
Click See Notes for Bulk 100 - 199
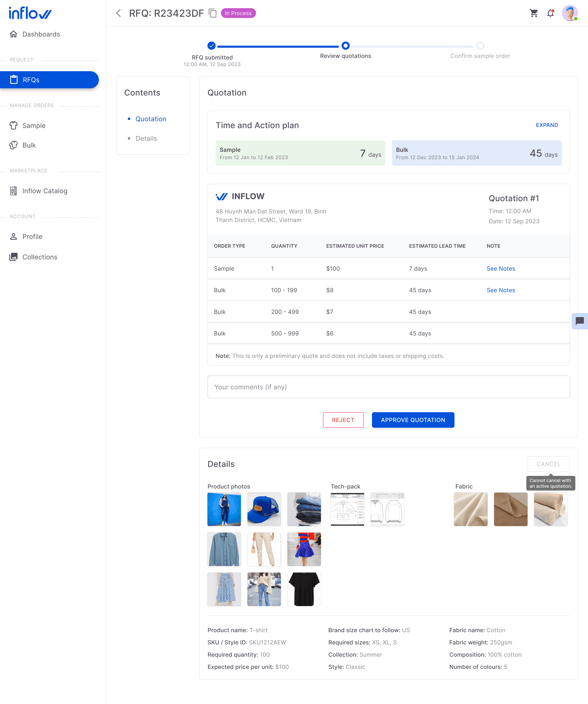(500, 290)
